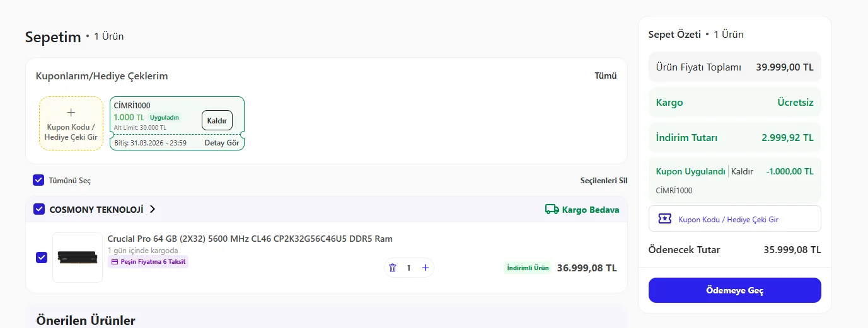Viewport: 868px width, 328px height.
Task: Click Seçilenleri Sil link
Action: 604,181
